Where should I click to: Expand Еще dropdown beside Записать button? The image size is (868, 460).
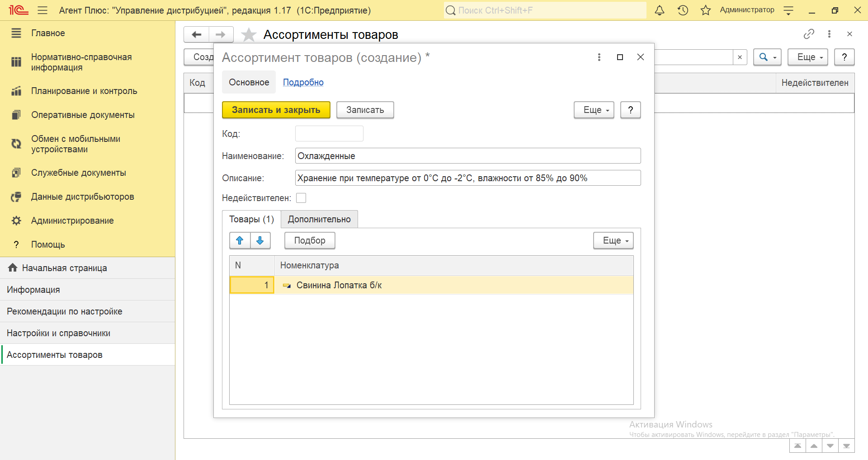pos(594,110)
